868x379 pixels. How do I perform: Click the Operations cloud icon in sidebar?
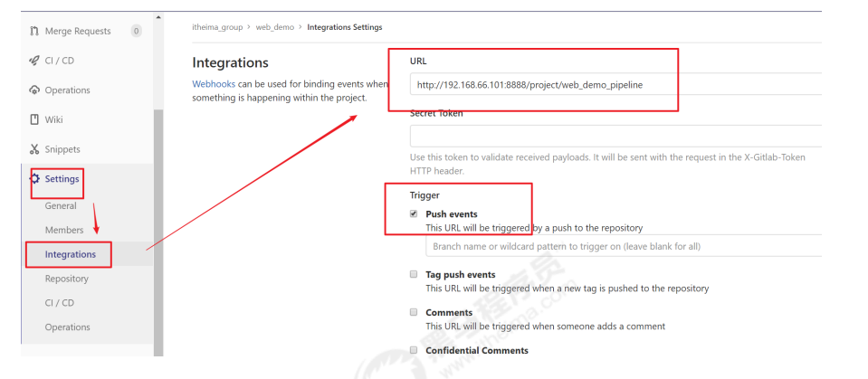[33, 90]
